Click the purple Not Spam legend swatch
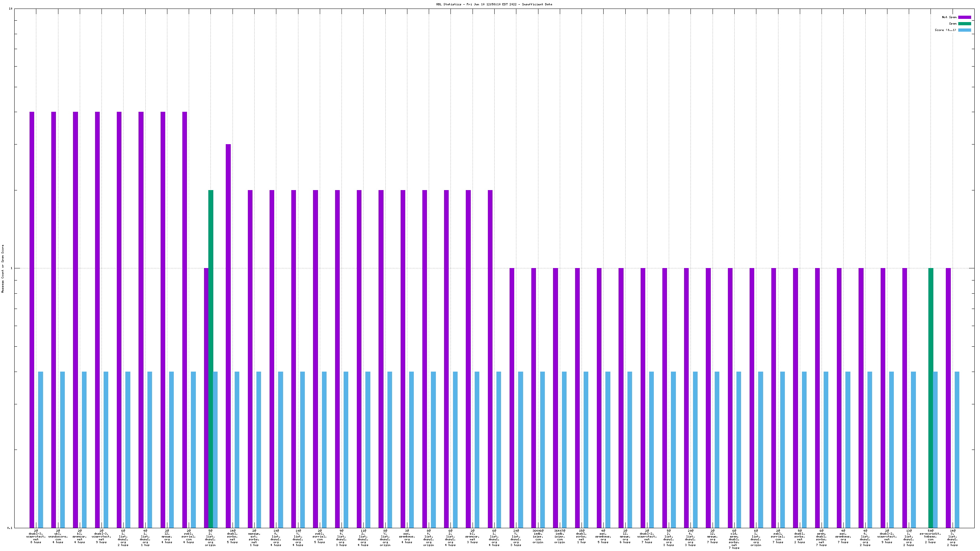The image size is (980, 551). 964,17
